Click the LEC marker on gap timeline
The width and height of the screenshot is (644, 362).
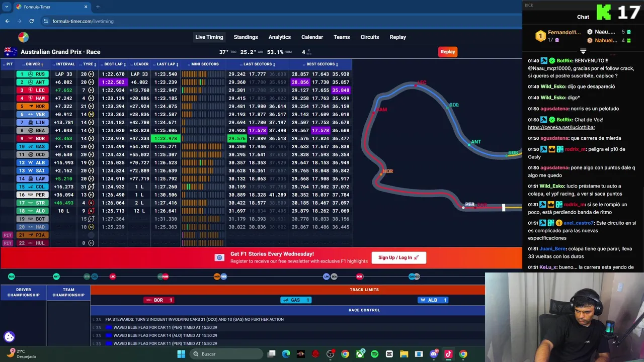point(113,277)
